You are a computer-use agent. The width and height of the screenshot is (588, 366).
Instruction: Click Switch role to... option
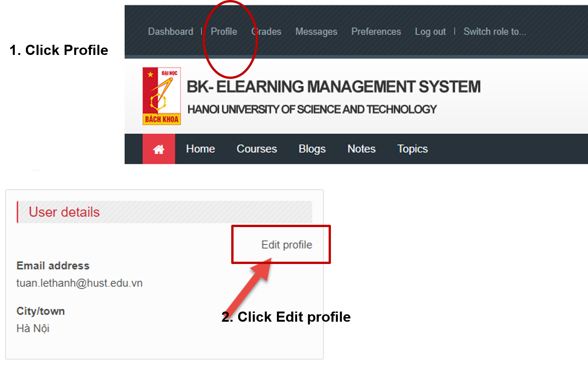pos(495,32)
